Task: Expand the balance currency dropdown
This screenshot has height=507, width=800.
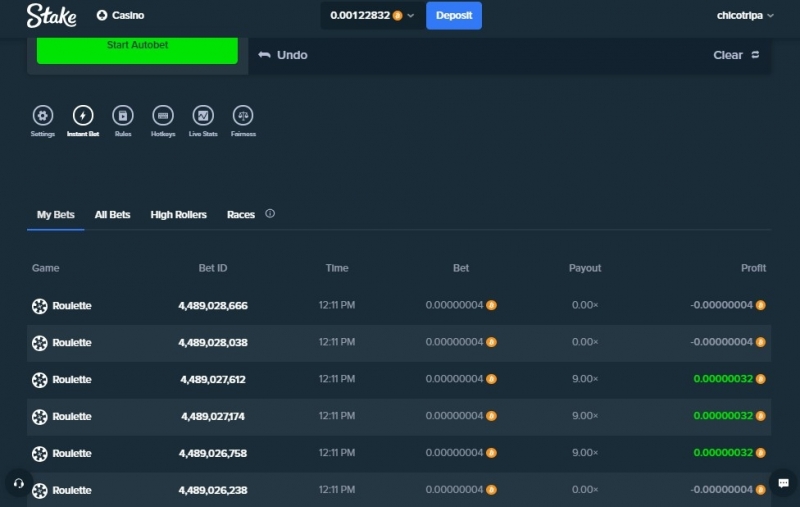Action: click(411, 15)
